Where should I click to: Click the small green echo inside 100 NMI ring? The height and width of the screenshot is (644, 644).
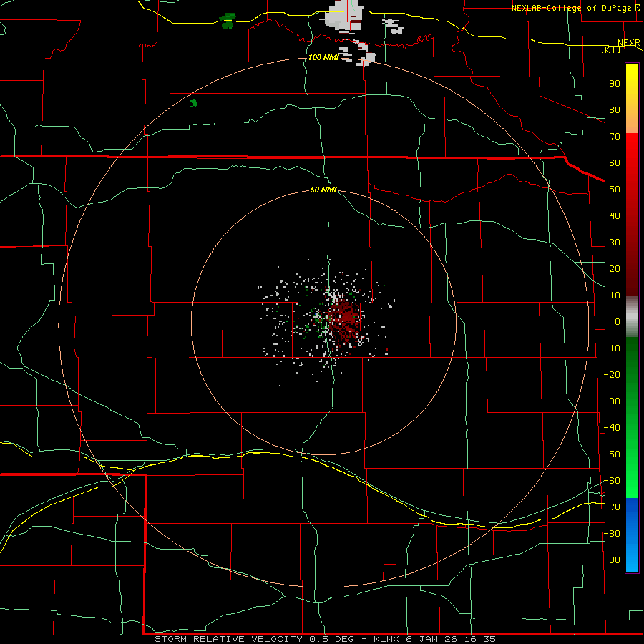pyautogui.click(x=194, y=103)
